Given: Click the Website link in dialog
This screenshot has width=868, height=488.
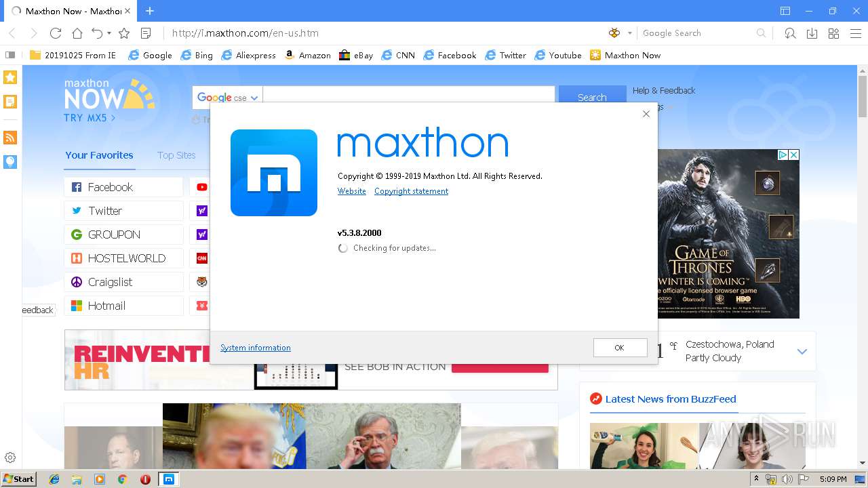Looking at the screenshot, I should (352, 191).
